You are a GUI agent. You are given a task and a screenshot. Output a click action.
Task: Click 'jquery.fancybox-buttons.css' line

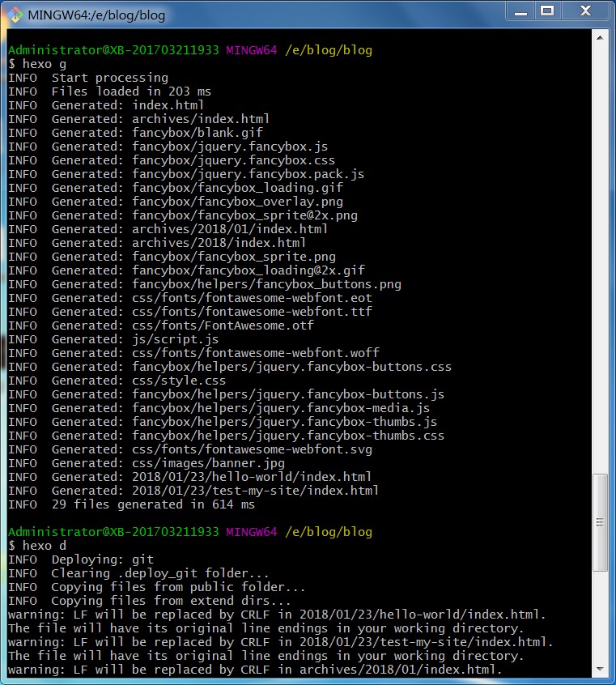(x=230, y=367)
